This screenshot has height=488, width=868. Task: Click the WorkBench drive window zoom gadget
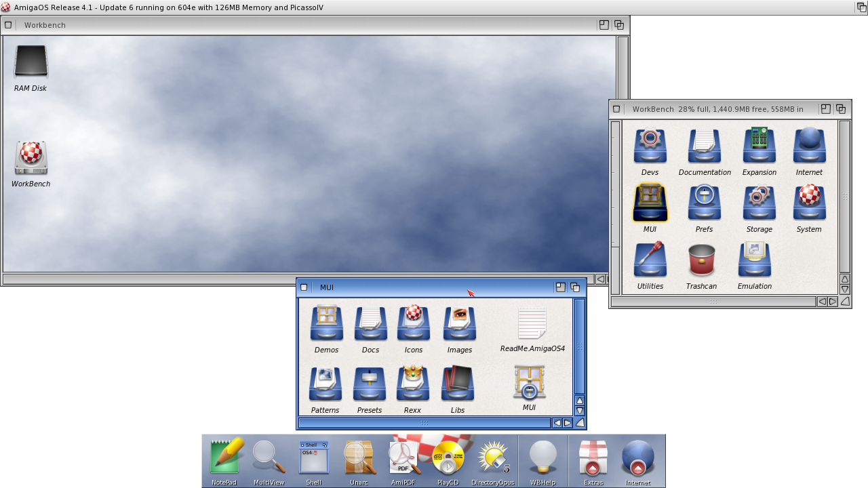(x=826, y=109)
